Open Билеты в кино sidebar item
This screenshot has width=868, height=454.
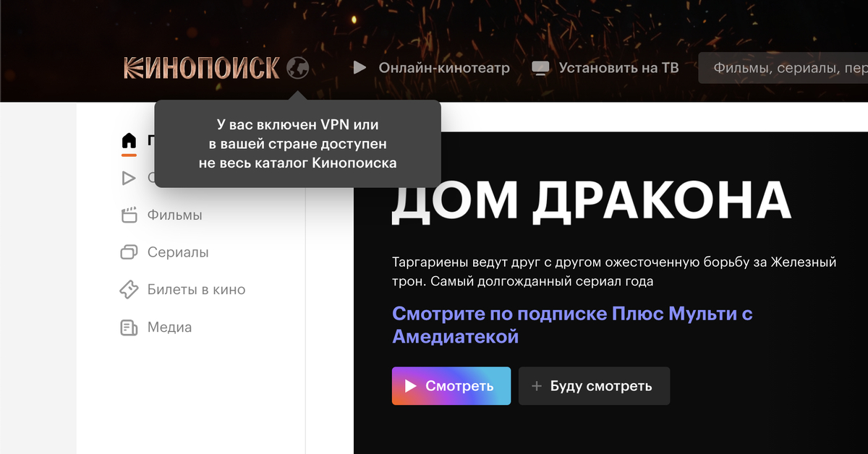click(x=197, y=290)
